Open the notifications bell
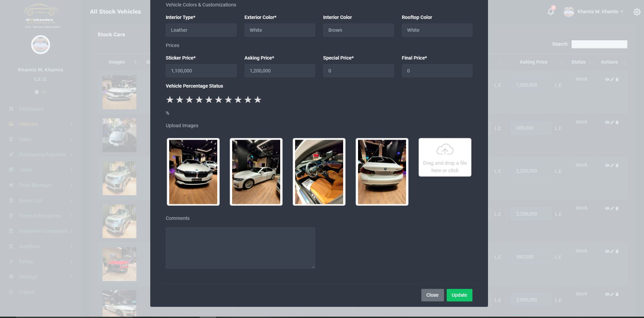Viewport: 644px width, 318px height. coord(551,12)
